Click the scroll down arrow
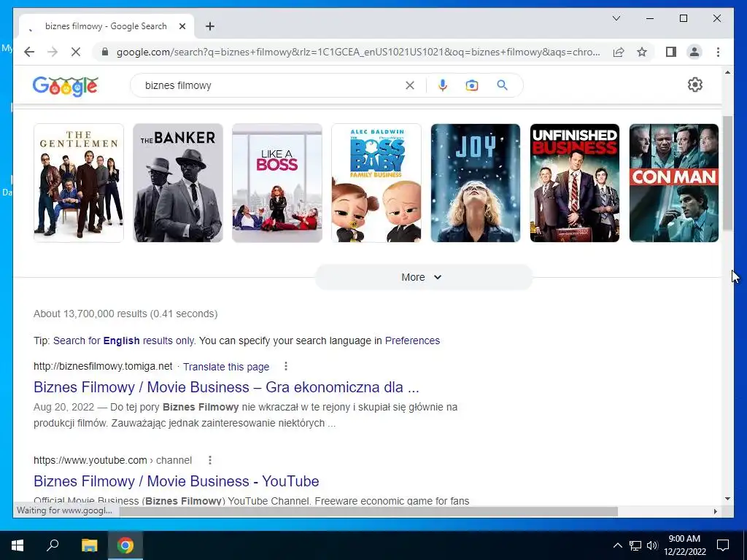This screenshot has height=560, width=747. pyautogui.click(x=727, y=499)
